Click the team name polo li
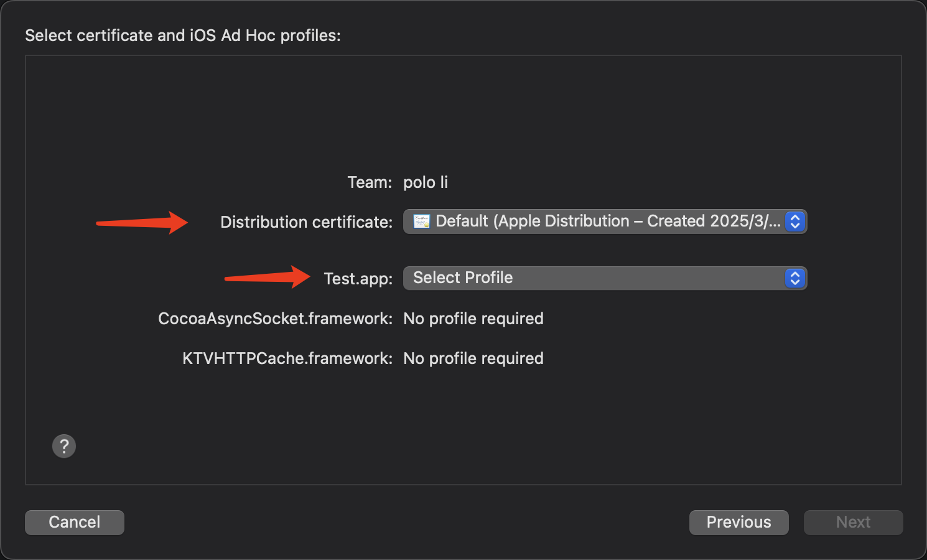The height and width of the screenshot is (560, 927). [426, 182]
